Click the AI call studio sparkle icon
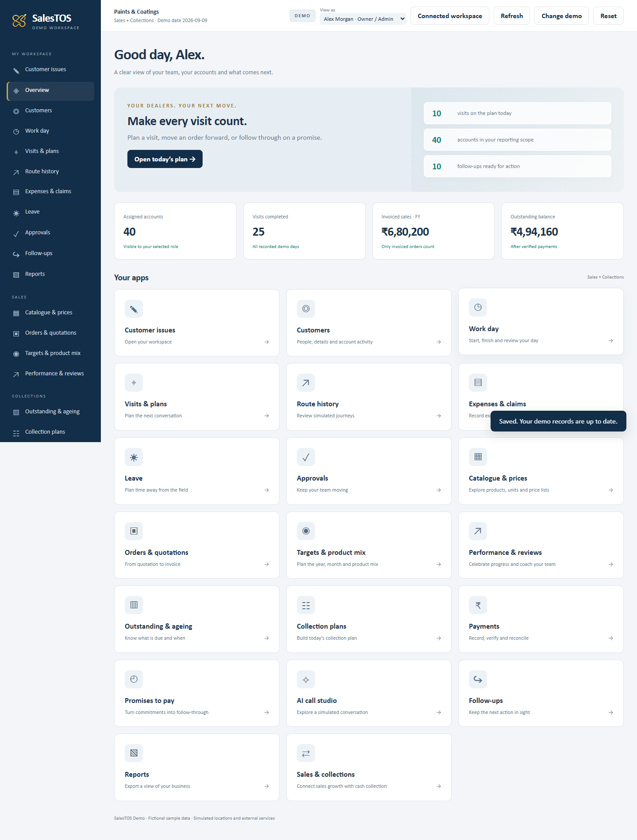The image size is (637, 840). pyautogui.click(x=306, y=679)
